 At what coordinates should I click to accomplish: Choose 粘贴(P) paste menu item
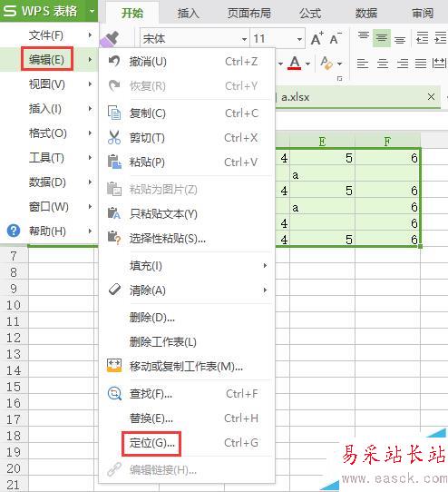click(187, 162)
